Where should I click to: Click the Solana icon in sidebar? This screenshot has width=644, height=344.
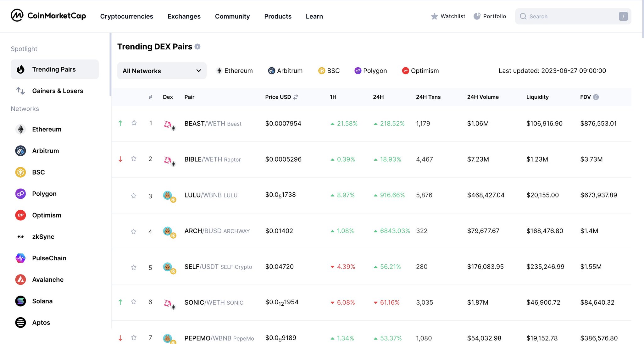[x=21, y=301]
